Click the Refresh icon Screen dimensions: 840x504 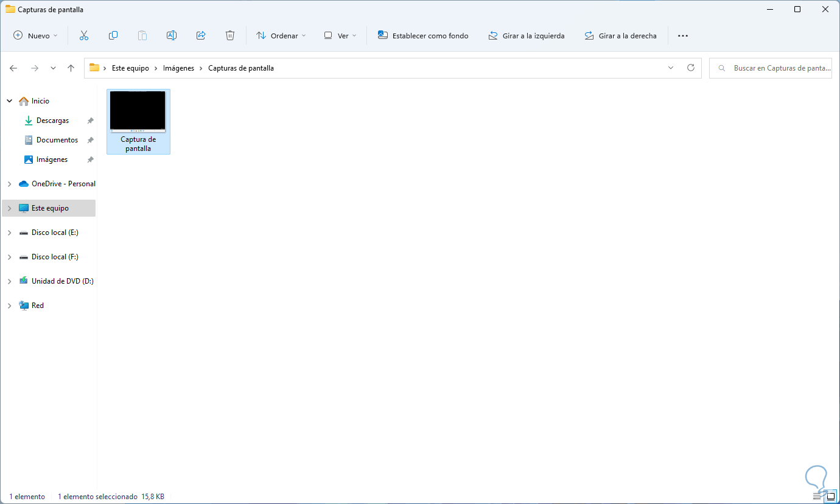[690, 68]
